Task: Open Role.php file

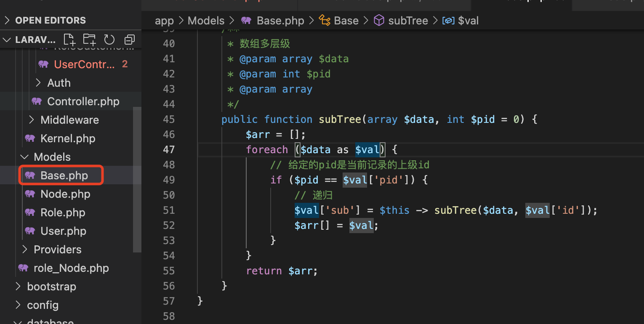Action: point(63,212)
